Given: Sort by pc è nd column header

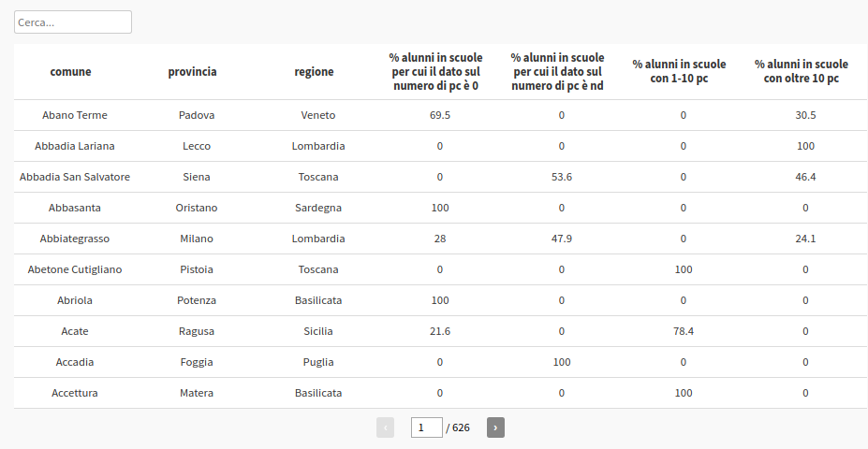Looking at the screenshot, I should (557, 72).
